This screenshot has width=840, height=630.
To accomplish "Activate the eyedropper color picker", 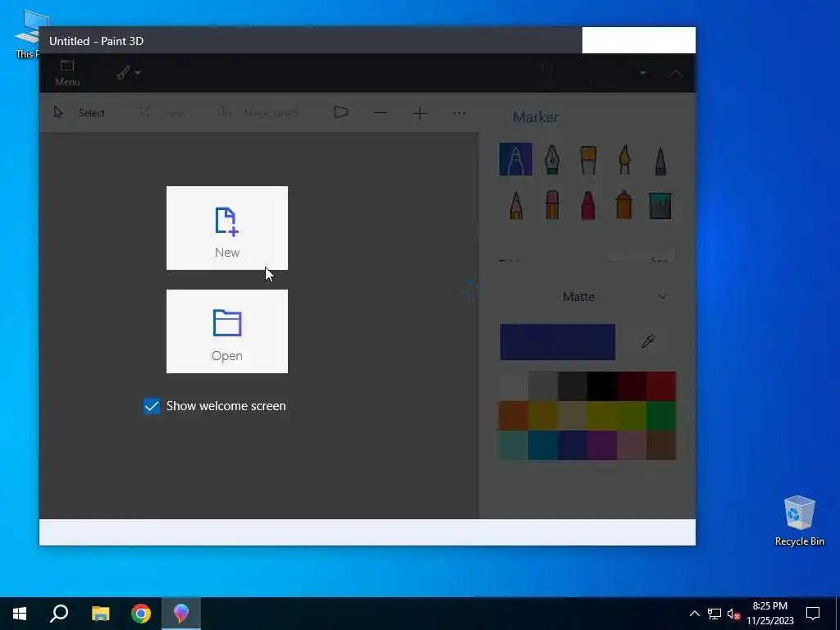I will pos(648,341).
